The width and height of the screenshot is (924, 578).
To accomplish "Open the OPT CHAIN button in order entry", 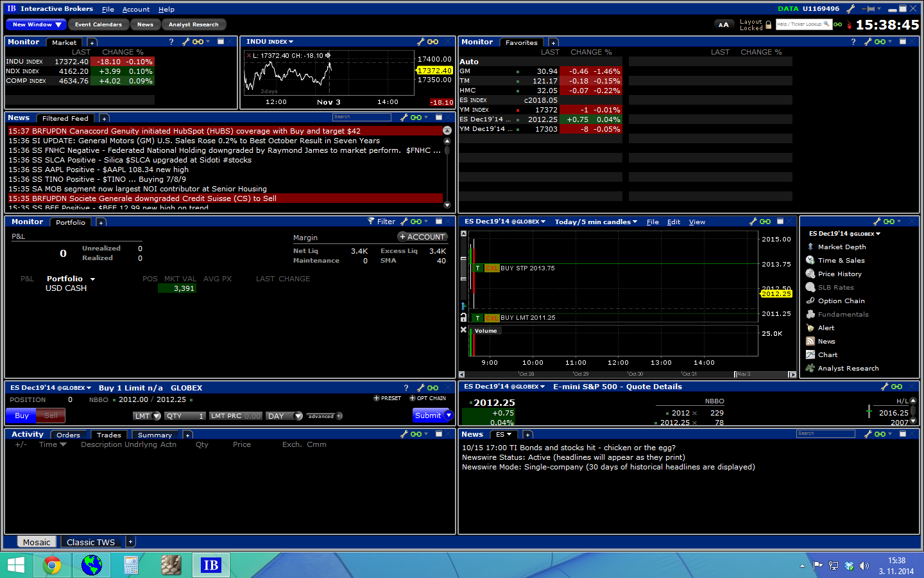I will coord(428,398).
